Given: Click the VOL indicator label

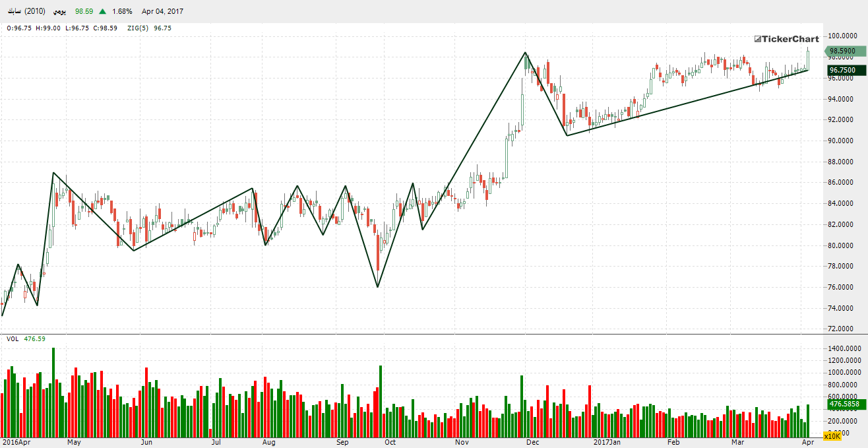Looking at the screenshot, I should 13,338.
